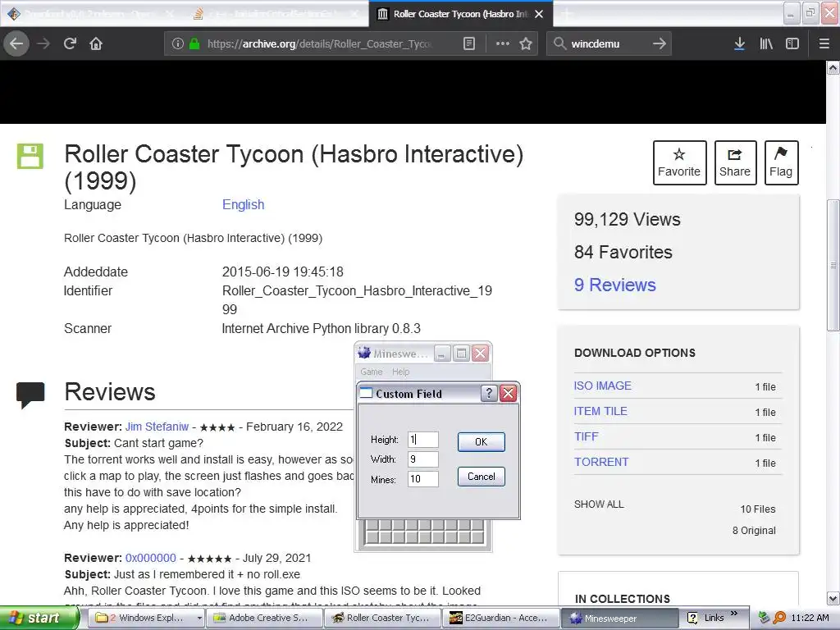Open Minesweeper Help menu
Image resolution: width=840 pixels, height=630 pixels.
click(400, 372)
